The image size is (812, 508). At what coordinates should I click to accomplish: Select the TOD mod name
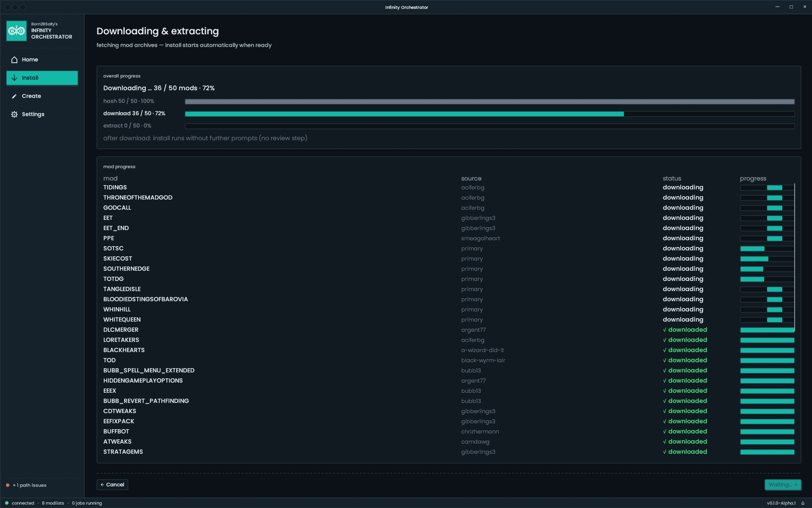109,360
